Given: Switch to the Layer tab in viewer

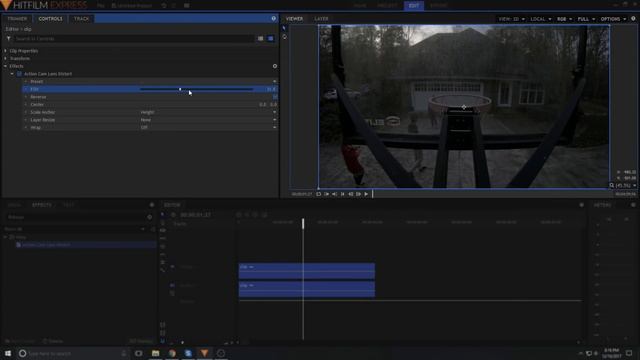Looking at the screenshot, I should (321, 19).
